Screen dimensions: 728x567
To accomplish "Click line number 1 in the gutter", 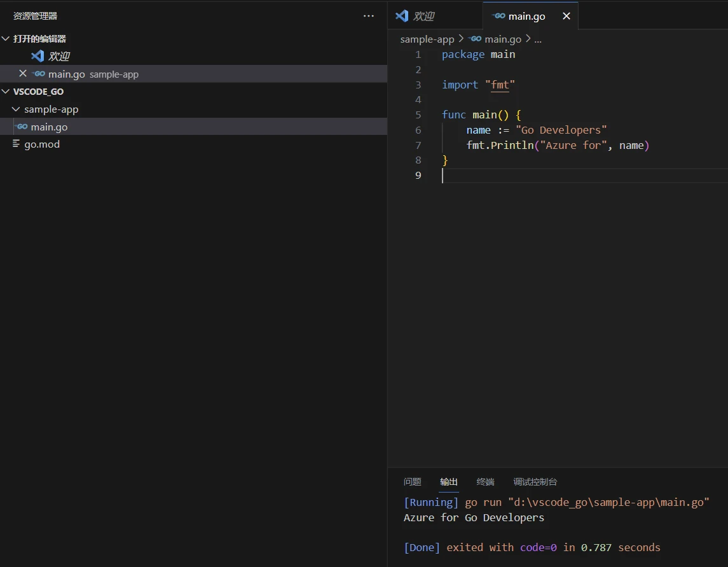I will point(418,54).
